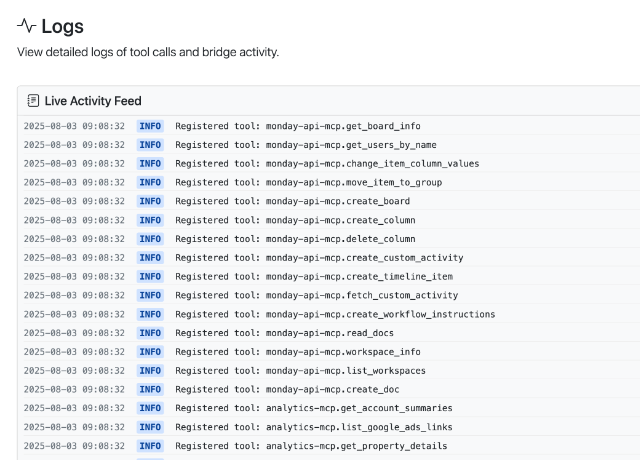
Task: Click the list_workspaces log message
Action: pos(301,371)
